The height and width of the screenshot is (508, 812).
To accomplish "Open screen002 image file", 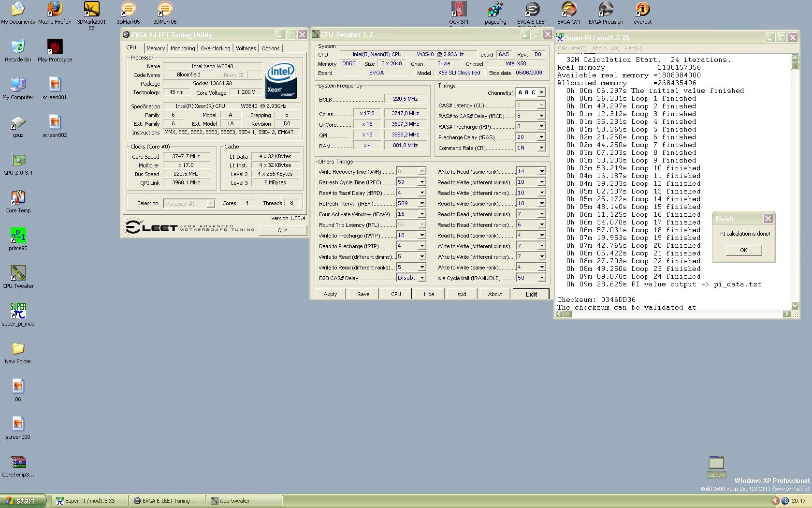I will [55, 126].
